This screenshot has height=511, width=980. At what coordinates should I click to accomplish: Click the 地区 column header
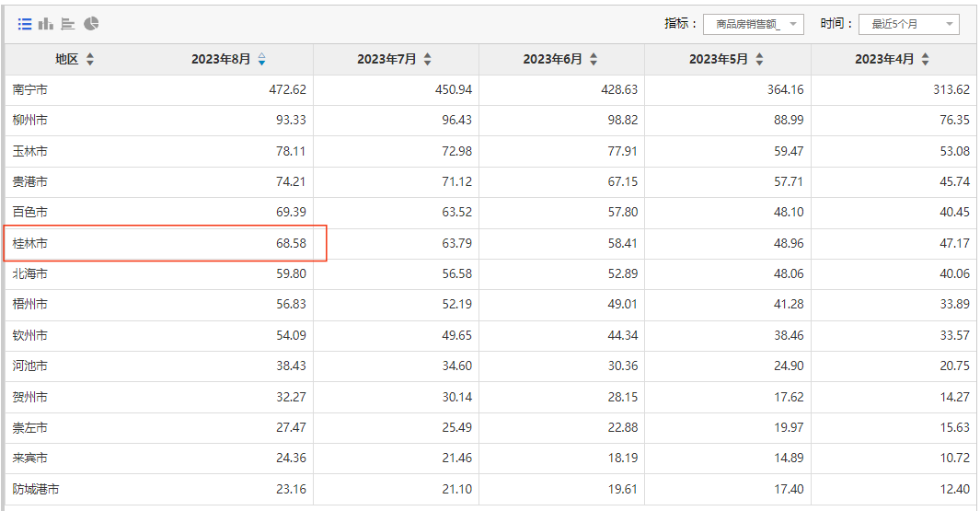67,60
